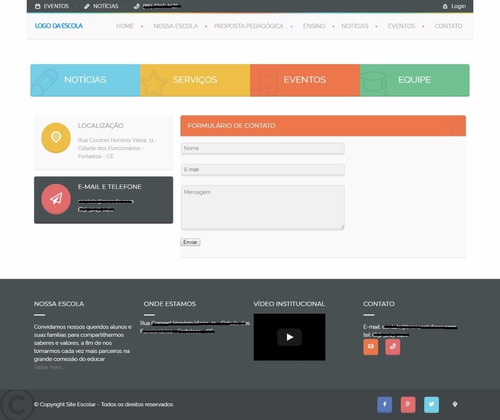Click the yellow location pin icon
500x420 pixels.
(56, 138)
